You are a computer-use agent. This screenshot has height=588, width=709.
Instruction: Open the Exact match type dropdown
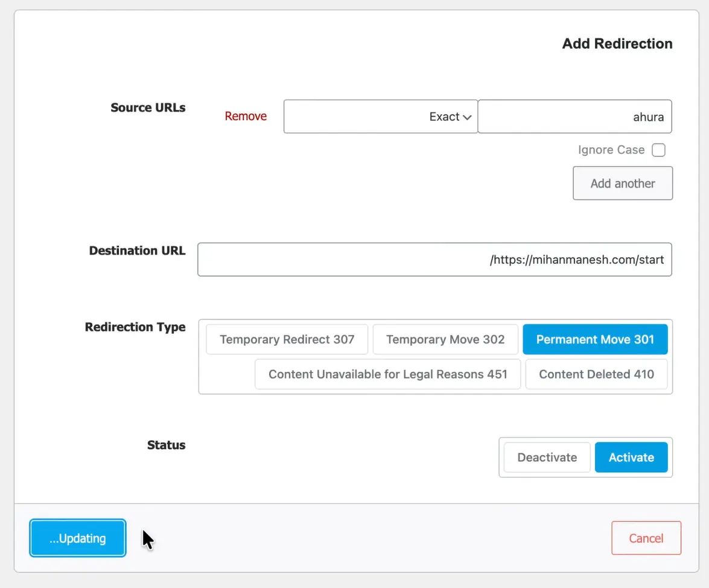[x=380, y=117]
